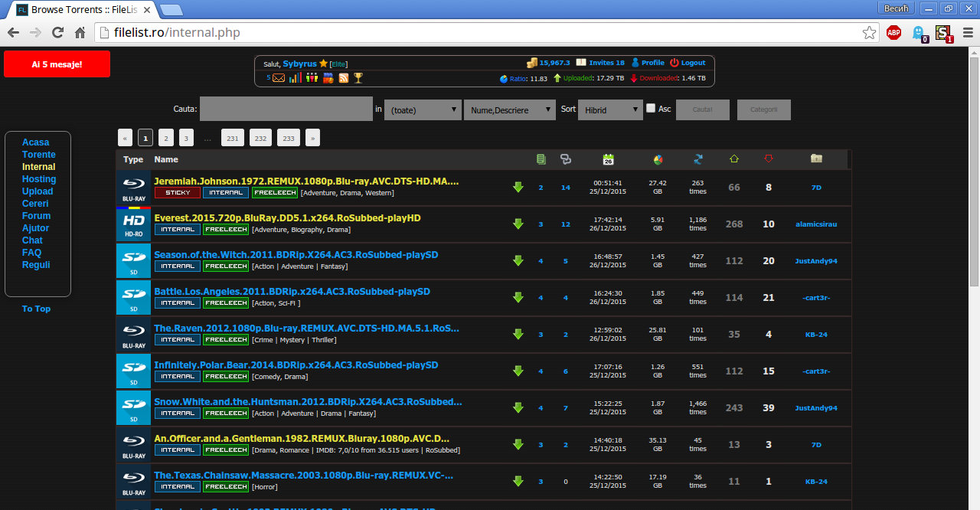
Task: Click the RSS feed icon
Action: (343, 77)
